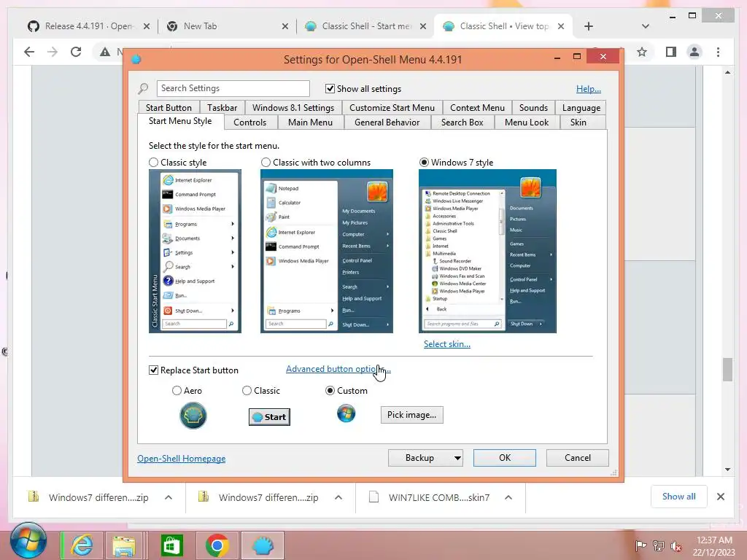Click the custom Windows orb button image
Screen dimensions: 747x560
346,413
